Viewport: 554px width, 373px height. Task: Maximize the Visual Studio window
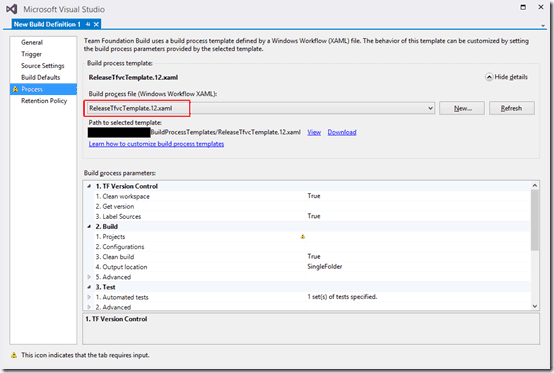pyautogui.click(x=523, y=7)
